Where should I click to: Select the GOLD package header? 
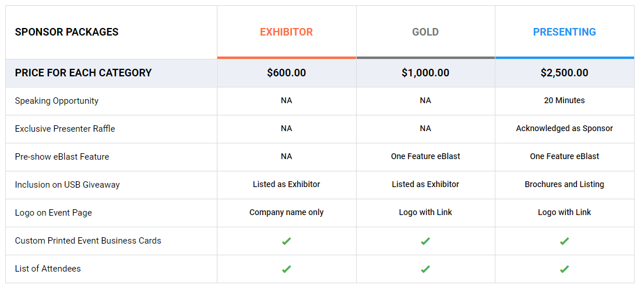(x=425, y=32)
